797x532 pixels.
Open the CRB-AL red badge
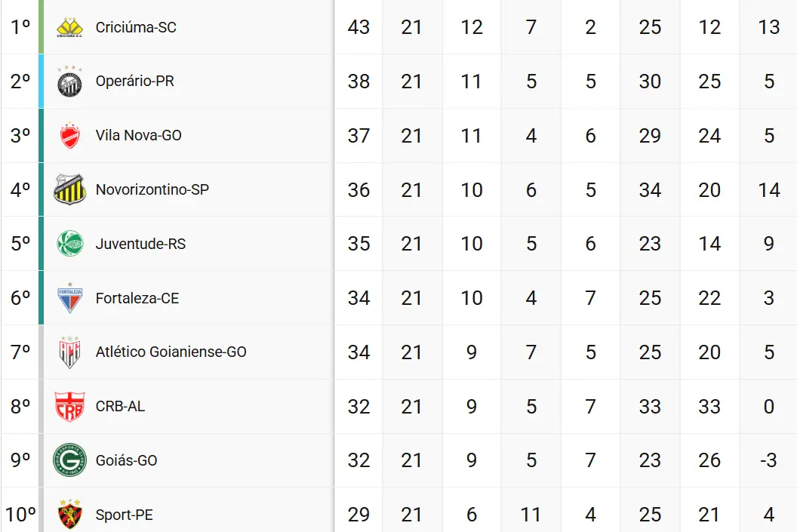pyautogui.click(x=69, y=406)
